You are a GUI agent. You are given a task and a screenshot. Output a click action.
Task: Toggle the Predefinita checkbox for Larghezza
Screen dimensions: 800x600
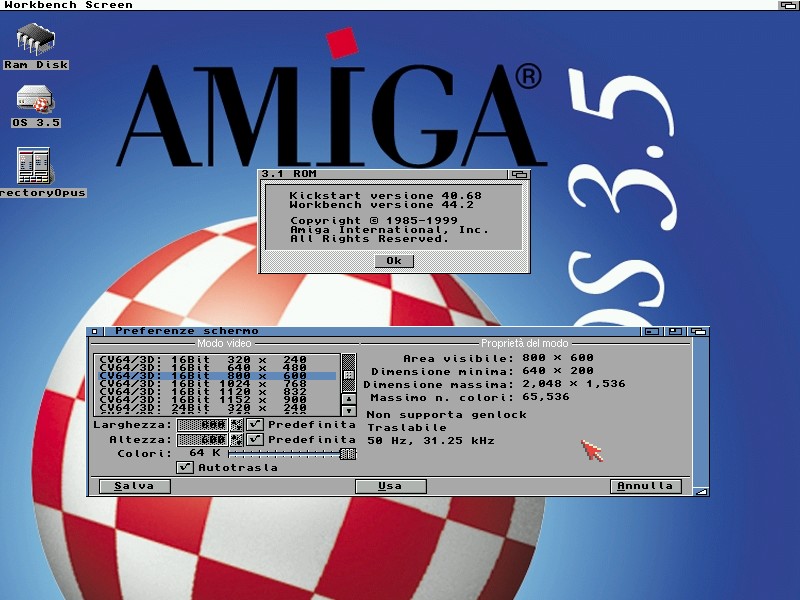click(x=256, y=425)
